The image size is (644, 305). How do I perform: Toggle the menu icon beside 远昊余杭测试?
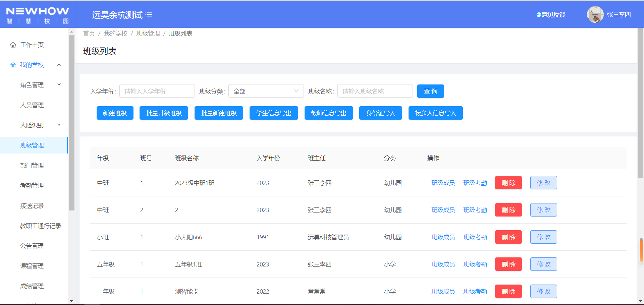(149, 15)
